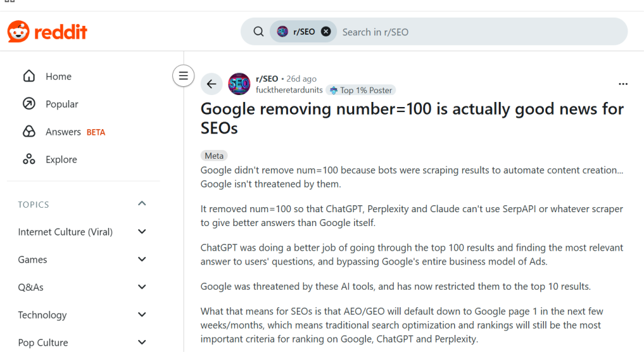Click the TOPICS heading text
Viewport: 644px width, 352px height.
(33, 205)
